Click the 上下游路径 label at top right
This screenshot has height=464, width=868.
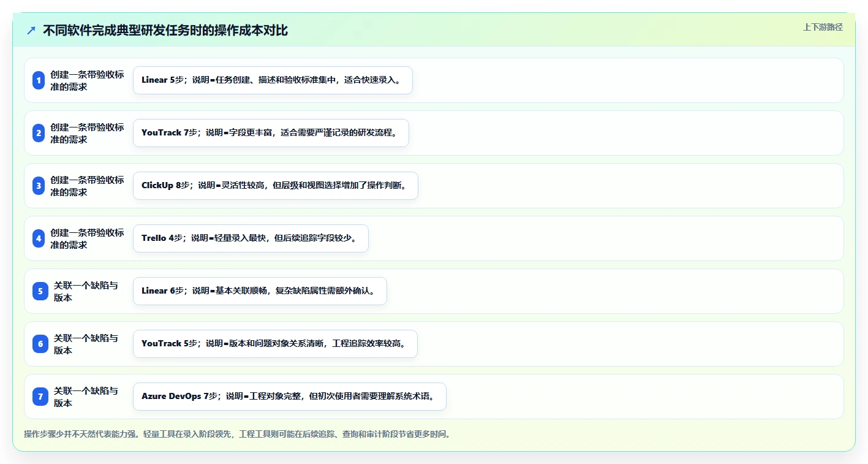[x=823, y=27]
